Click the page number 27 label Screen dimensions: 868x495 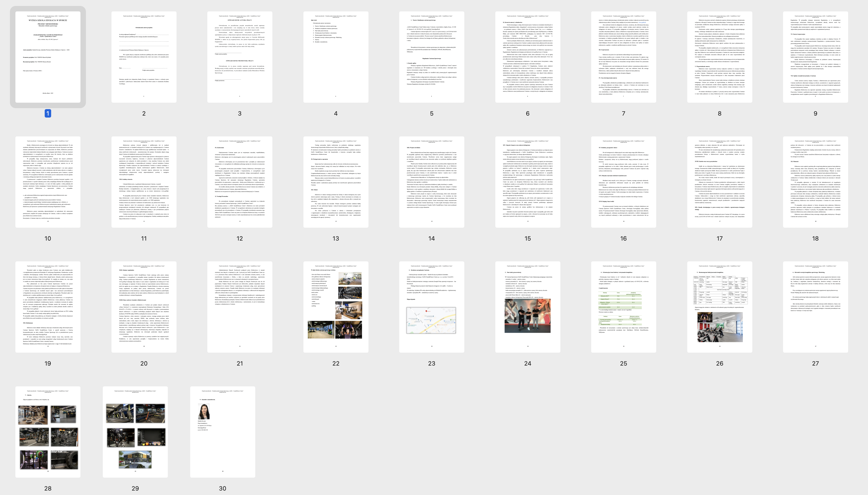(815, 363)
